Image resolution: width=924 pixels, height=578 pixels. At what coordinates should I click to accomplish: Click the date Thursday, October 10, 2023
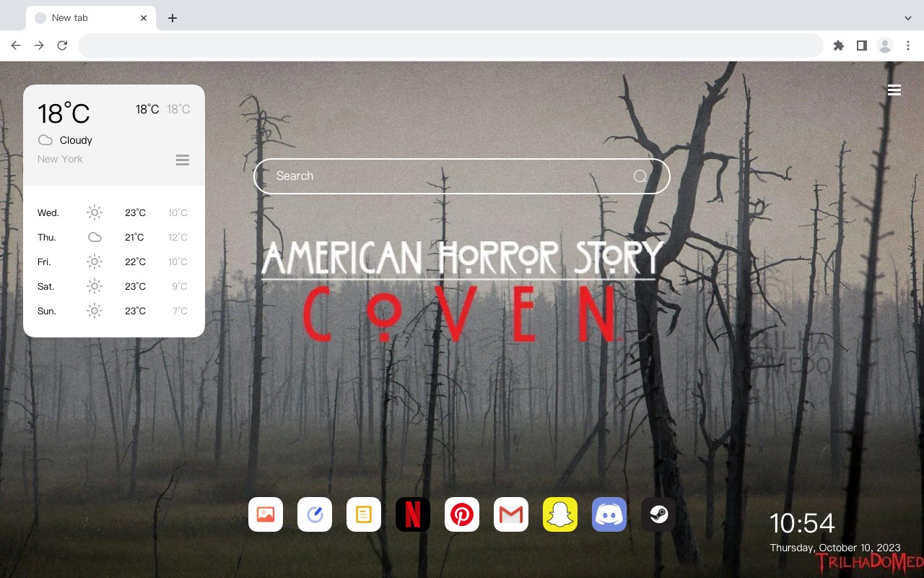coord(835,548)
